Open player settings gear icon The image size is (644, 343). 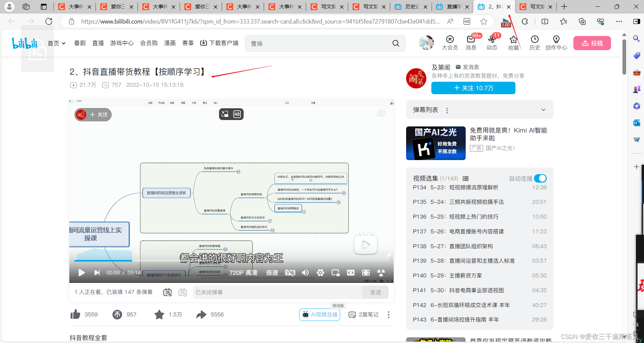tap(320, 273)
